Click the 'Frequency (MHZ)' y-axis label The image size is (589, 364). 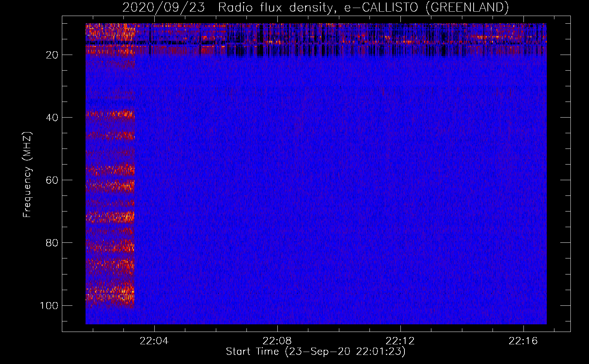tap(27, 174)
